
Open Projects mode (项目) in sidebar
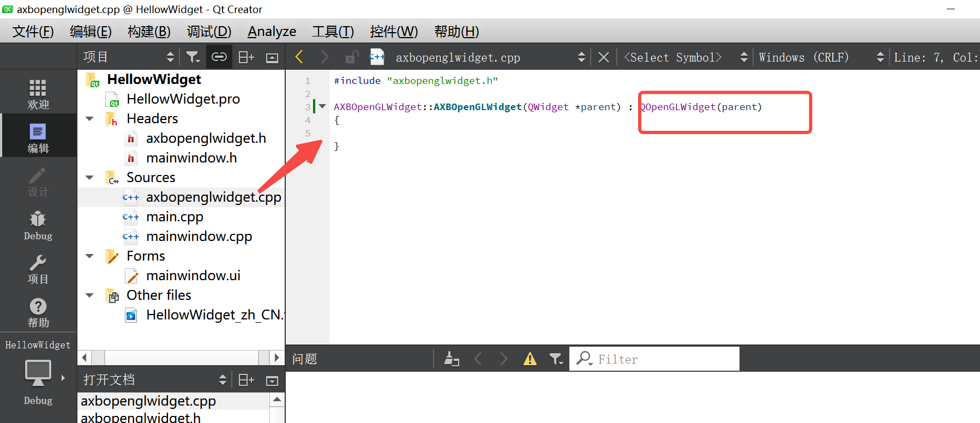(38, 269)
